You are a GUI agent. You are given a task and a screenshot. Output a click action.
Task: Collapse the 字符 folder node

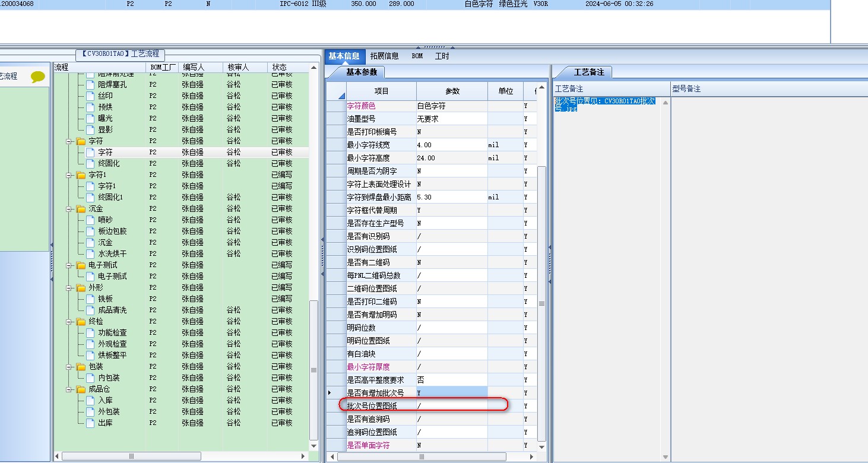pyautogui.click(x=69, y=141)
